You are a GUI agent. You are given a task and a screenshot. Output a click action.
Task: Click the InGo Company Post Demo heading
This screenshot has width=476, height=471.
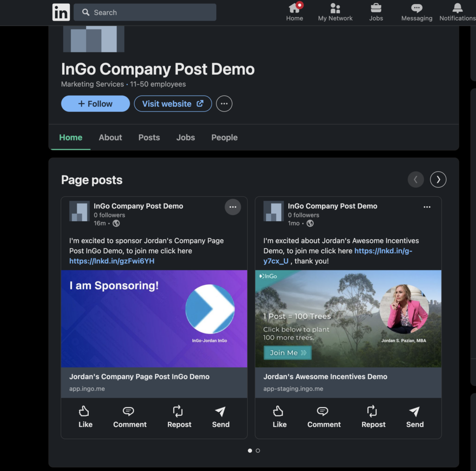tap(158, 69)
